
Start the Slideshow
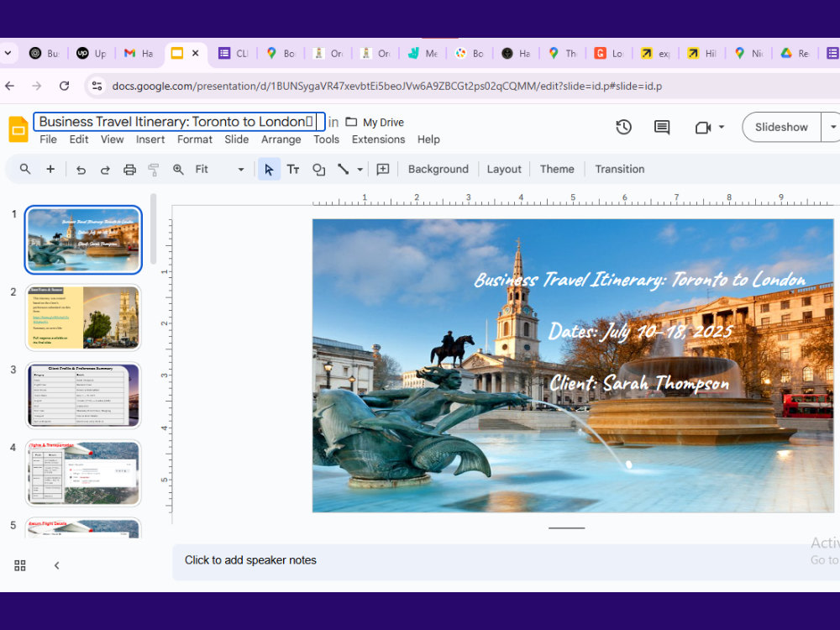[x=781, y=127]
